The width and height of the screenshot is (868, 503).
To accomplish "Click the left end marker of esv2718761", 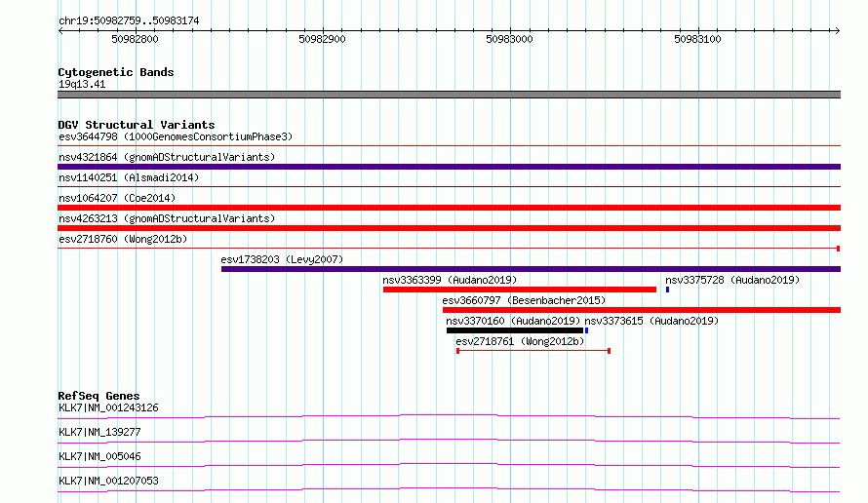I will point(457,351).
